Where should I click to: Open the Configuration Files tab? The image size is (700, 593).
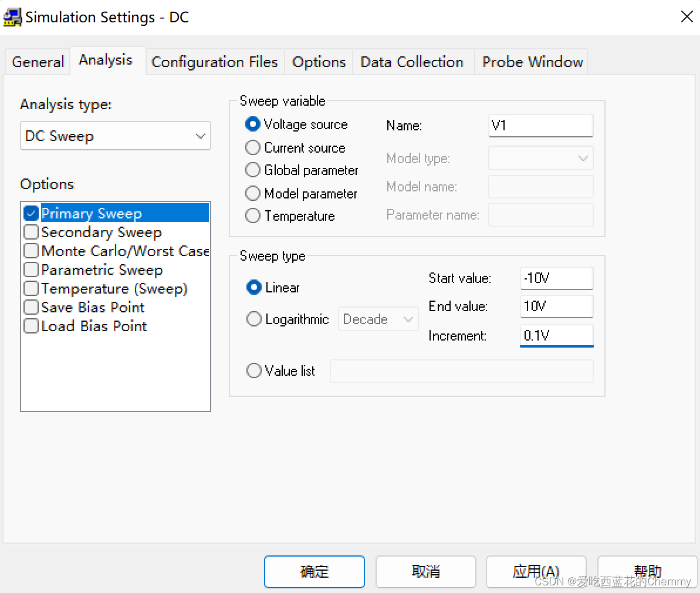tap(214, 62)
